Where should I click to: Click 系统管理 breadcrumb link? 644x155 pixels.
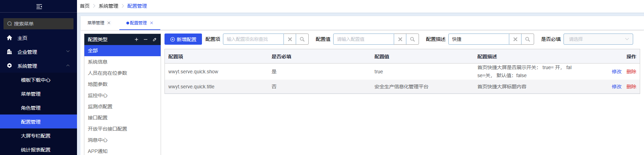108,6
